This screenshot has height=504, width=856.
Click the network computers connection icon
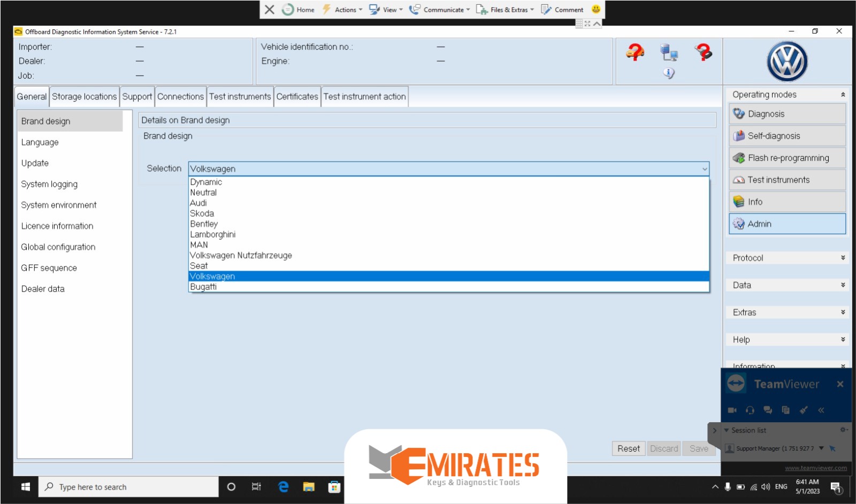(x=669, y=52)
